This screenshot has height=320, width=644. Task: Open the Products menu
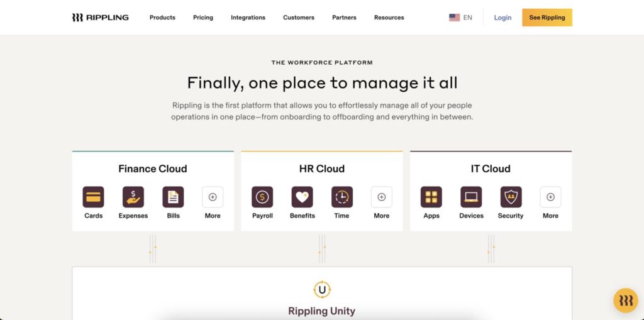pos(162,18)
